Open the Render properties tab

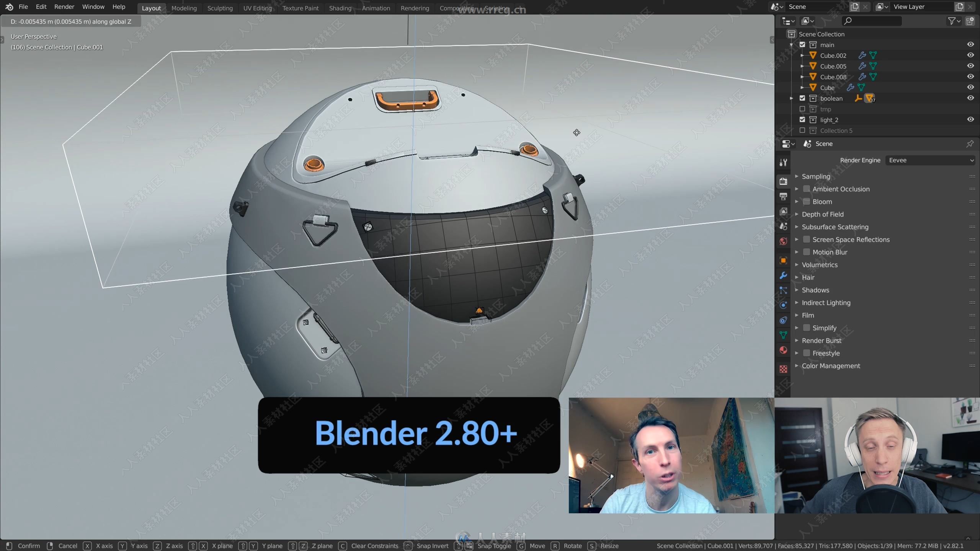(x=783, y=181)
